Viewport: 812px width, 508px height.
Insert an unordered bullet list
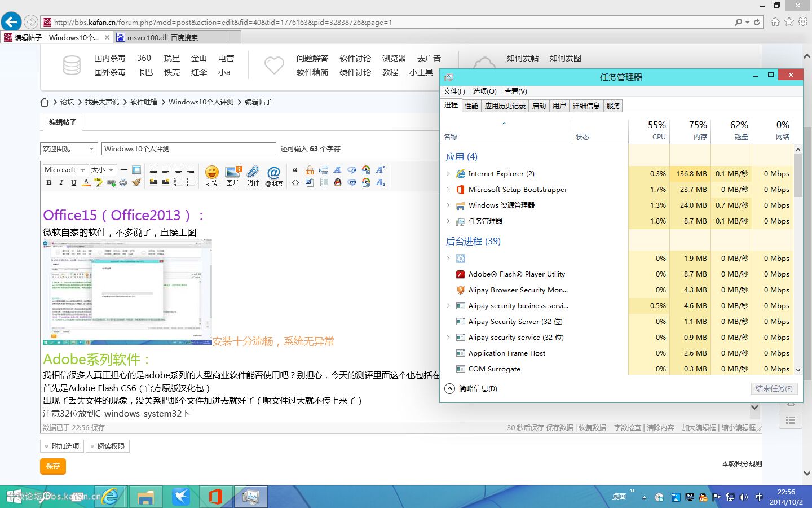[x=191, y=182]
